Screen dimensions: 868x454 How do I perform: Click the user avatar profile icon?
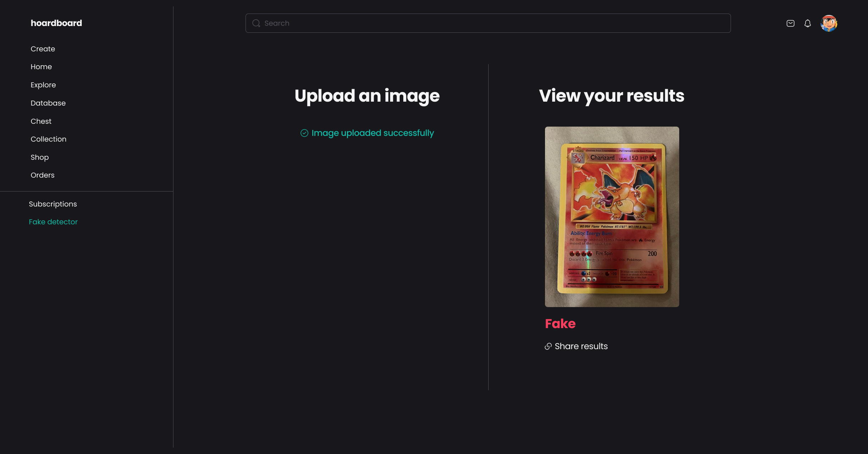pos(829,23)
